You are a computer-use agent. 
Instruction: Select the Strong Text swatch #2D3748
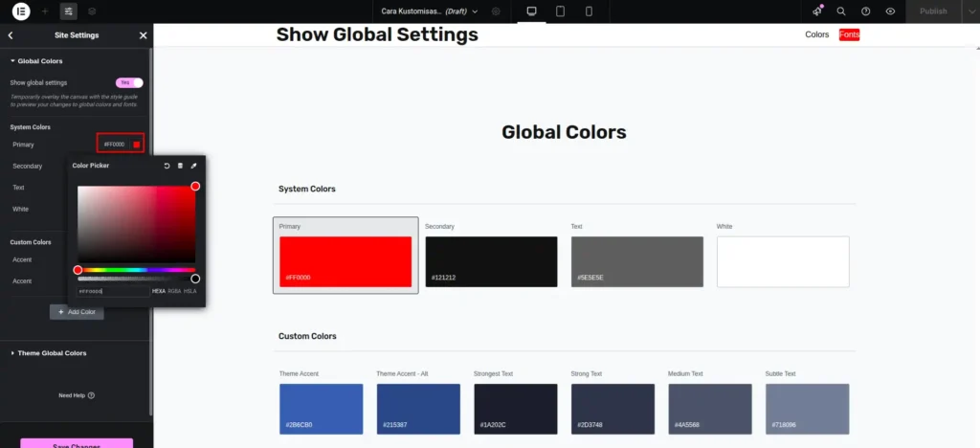[x=612, y=410]
